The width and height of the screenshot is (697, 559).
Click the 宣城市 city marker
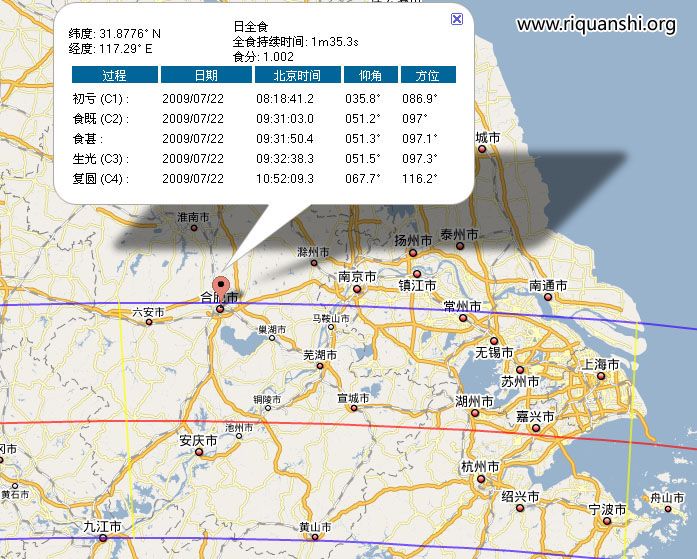click(x=353, y=408)
